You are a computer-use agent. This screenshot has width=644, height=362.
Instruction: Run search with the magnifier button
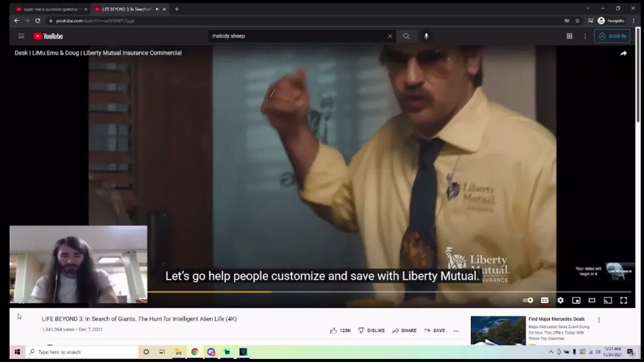(x=407, y=36)
